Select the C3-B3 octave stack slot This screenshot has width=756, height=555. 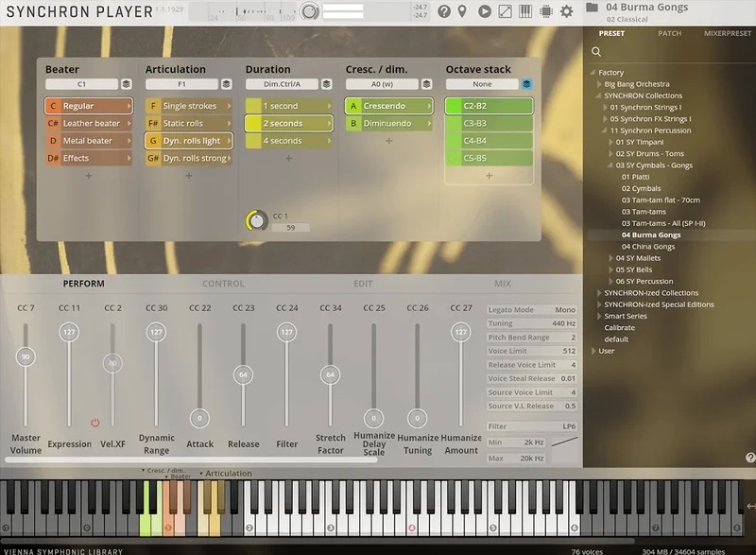click(x=489, y=124)
